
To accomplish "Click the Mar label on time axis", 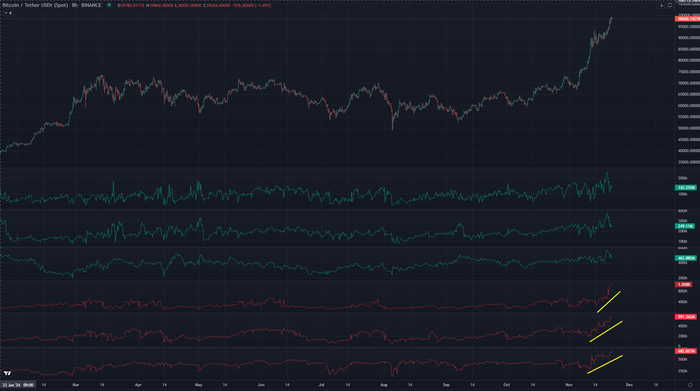I will pos(75,385).
